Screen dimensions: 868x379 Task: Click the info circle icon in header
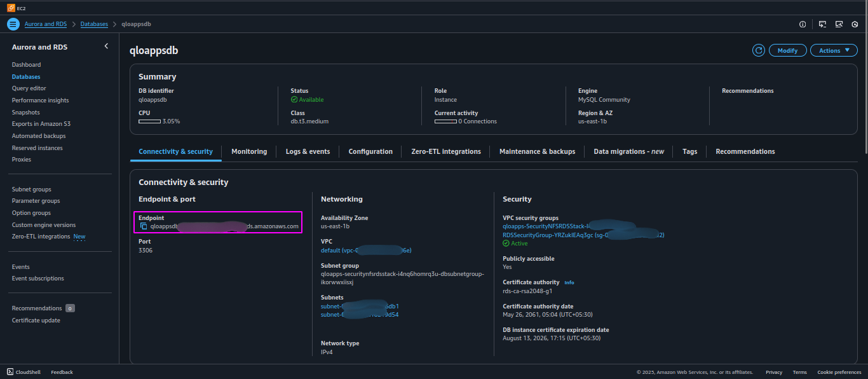[803, 24]
